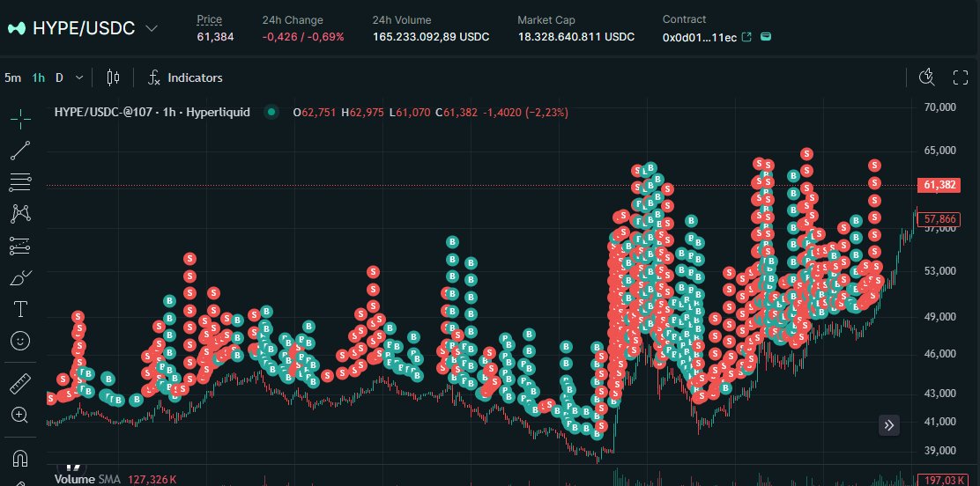Click the 65,000 price scale label
The image size is (980, 486).
940,151
